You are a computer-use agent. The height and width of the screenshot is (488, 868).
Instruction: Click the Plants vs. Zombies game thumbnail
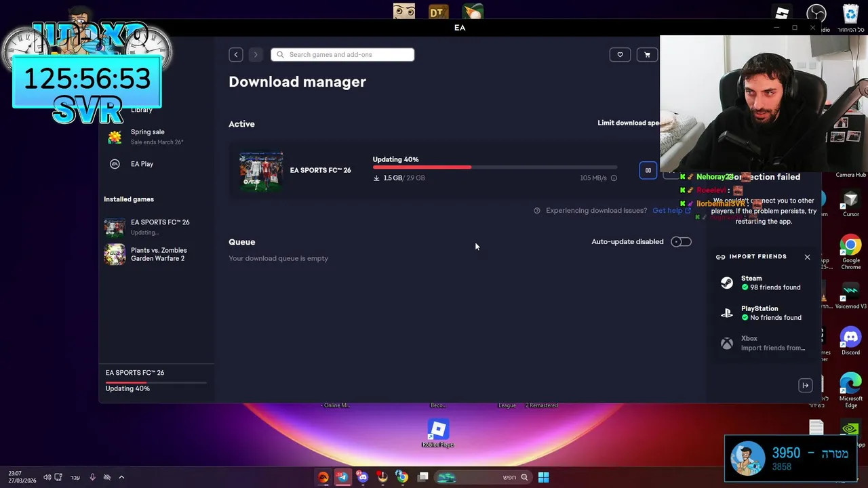pos(115,254)
